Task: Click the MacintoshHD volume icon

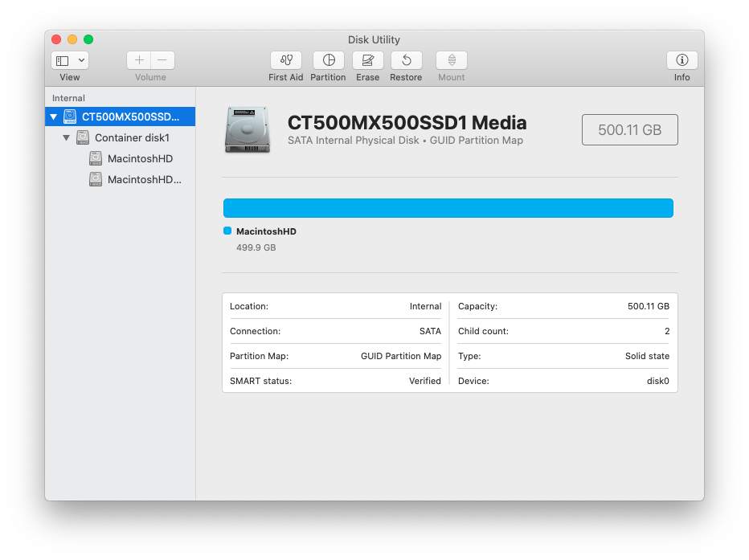Action: tap(96, 158)
